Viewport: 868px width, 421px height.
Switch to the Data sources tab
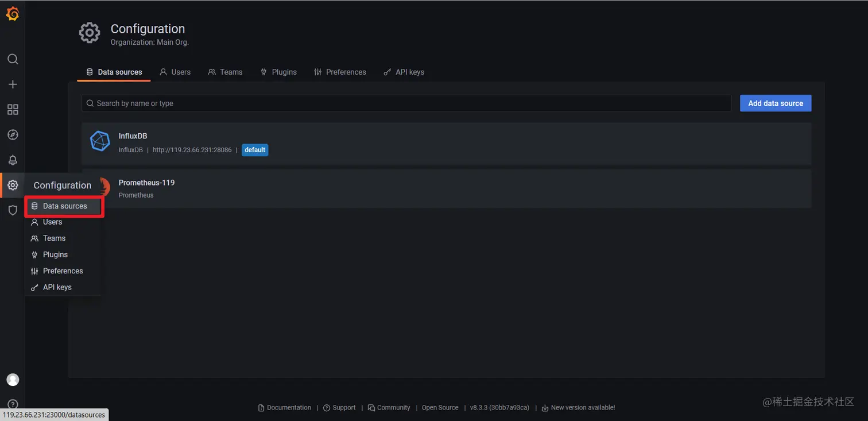click(114, 72)
